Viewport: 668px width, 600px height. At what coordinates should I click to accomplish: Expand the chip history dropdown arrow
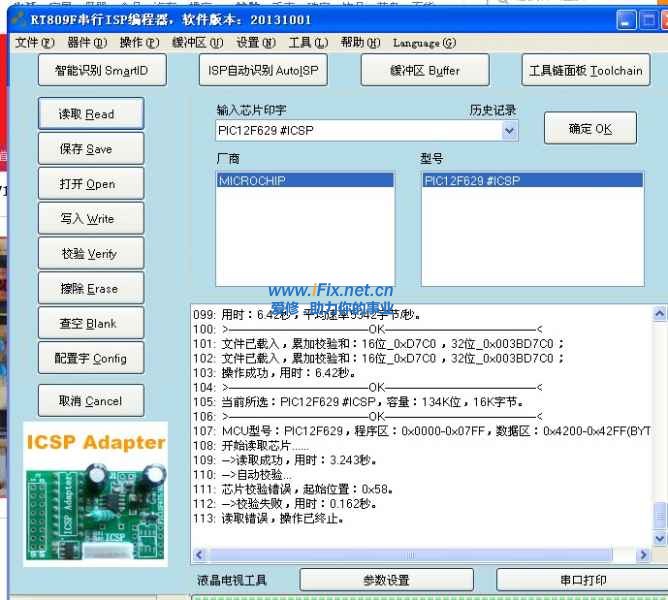509,130
